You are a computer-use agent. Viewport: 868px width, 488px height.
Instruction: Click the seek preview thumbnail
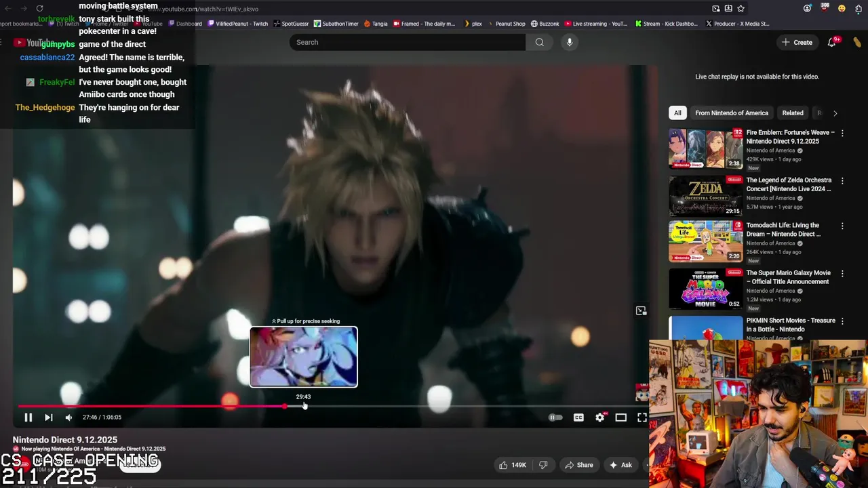(x=304, y=357)
